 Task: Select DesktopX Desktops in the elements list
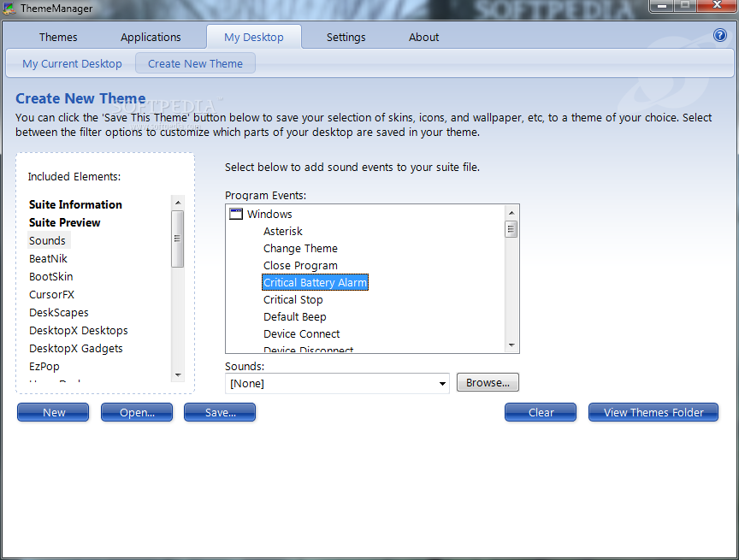point(78,330)
